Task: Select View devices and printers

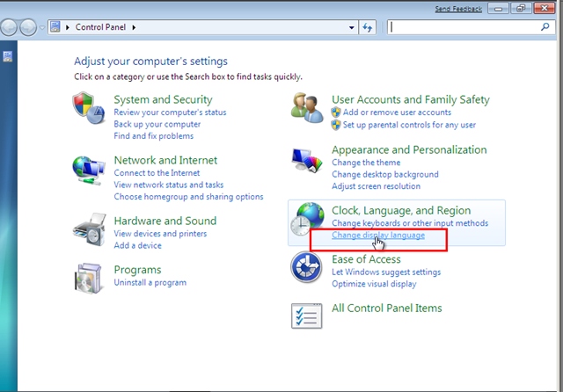Action: tap(160, 234)
